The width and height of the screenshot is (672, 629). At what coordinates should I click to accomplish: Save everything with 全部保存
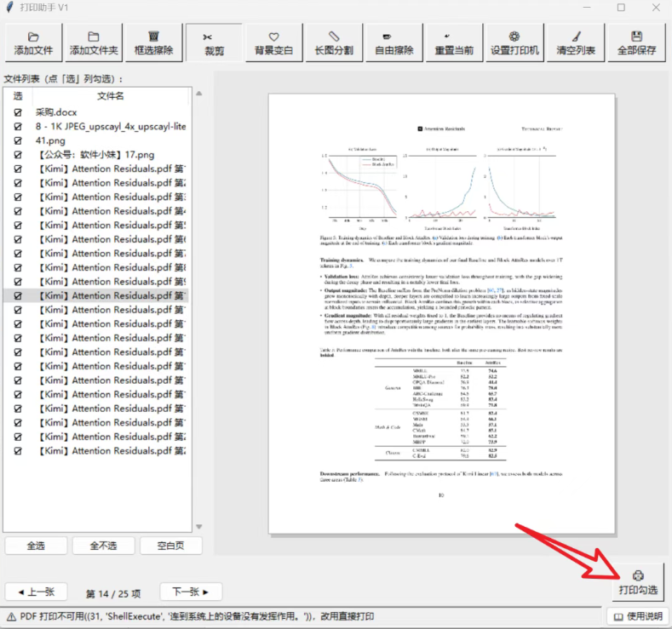coord(636,43)
